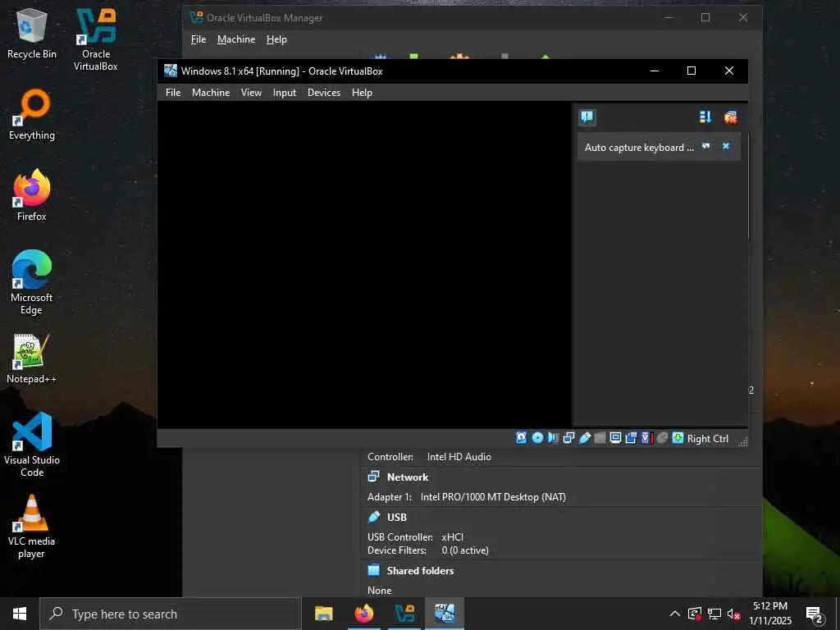
Task: Select the Visual Studio Code desktop shortcut
Action: tap(32, 445)
